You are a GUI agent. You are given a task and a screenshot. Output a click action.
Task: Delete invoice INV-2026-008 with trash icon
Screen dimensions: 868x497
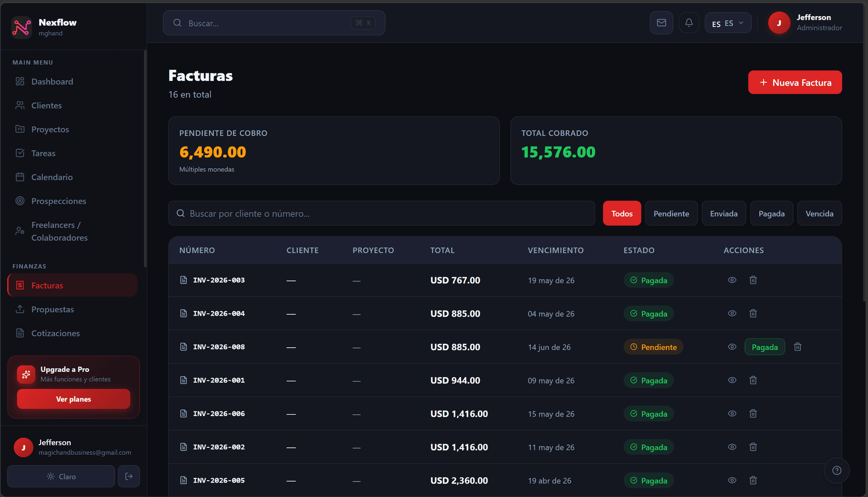(x=798, y=347)
